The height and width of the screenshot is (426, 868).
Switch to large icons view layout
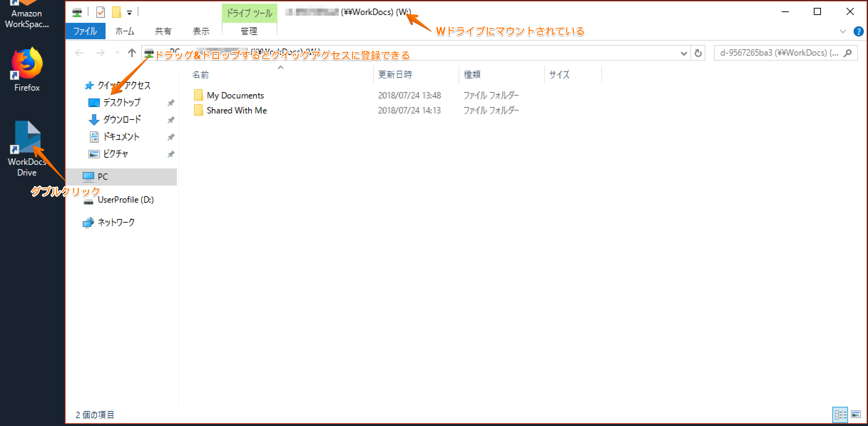click(856, 414)
